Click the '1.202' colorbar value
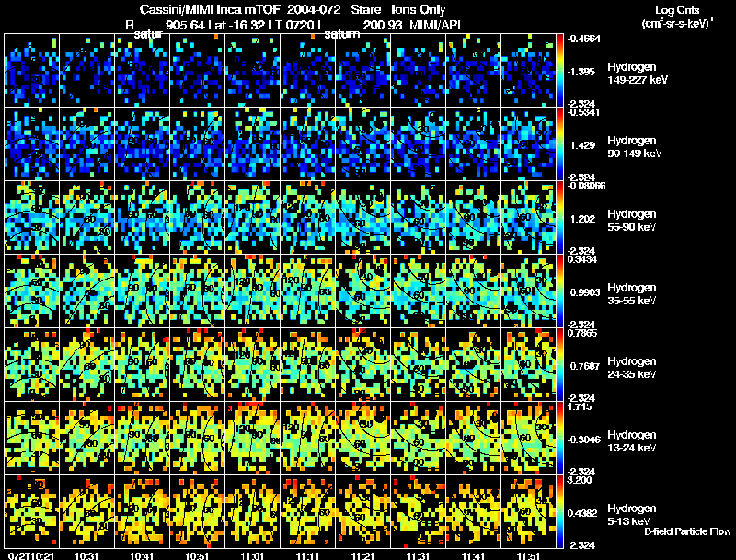 582,219
